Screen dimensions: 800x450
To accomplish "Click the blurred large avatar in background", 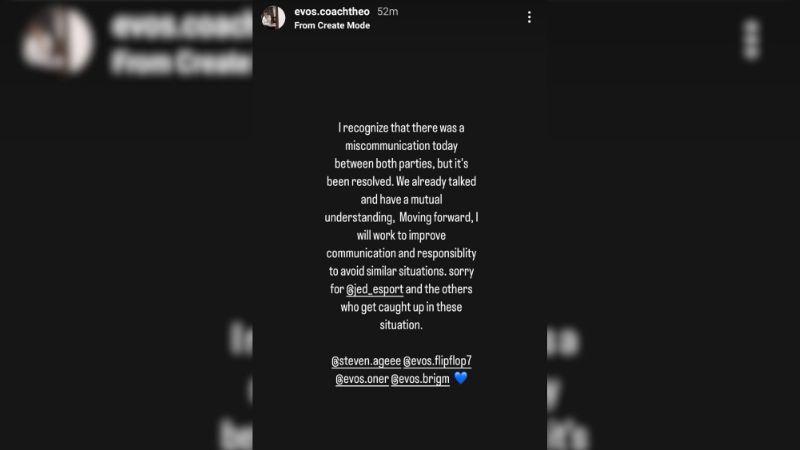I will (x=57, y=41).
